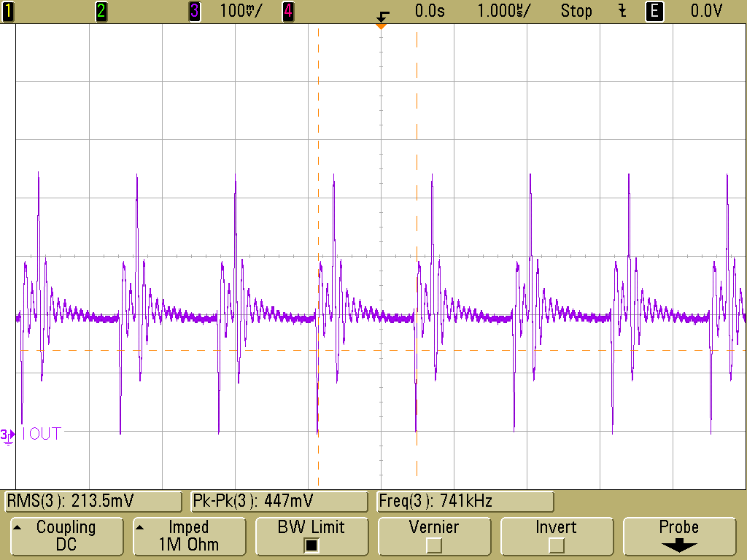The height and width of the screenshot is (560, 747).
Task: Click the falling-edge trigger icon
Action: [382, 17]
